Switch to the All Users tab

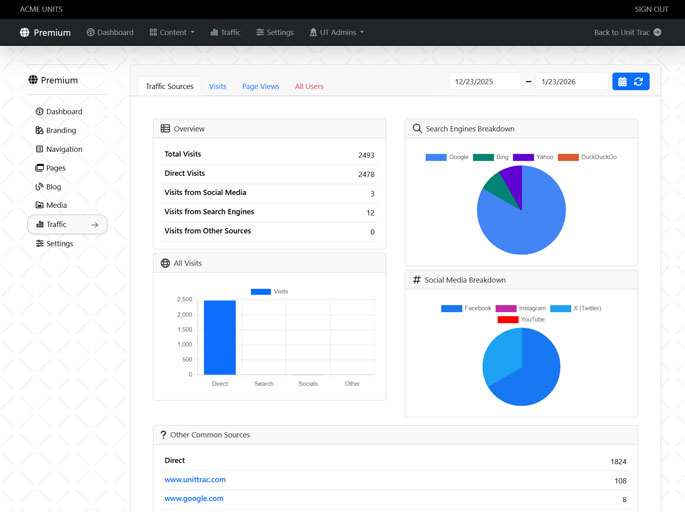coord(309,87)
